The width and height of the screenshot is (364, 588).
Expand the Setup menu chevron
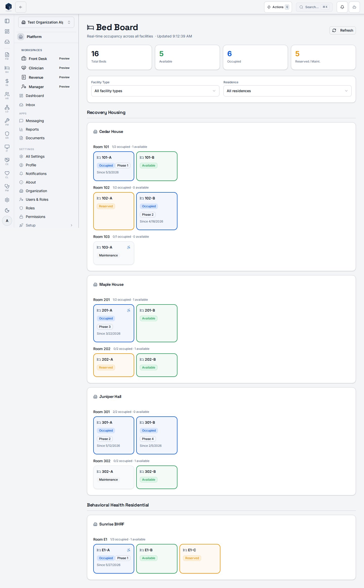[x=72, y=225]
